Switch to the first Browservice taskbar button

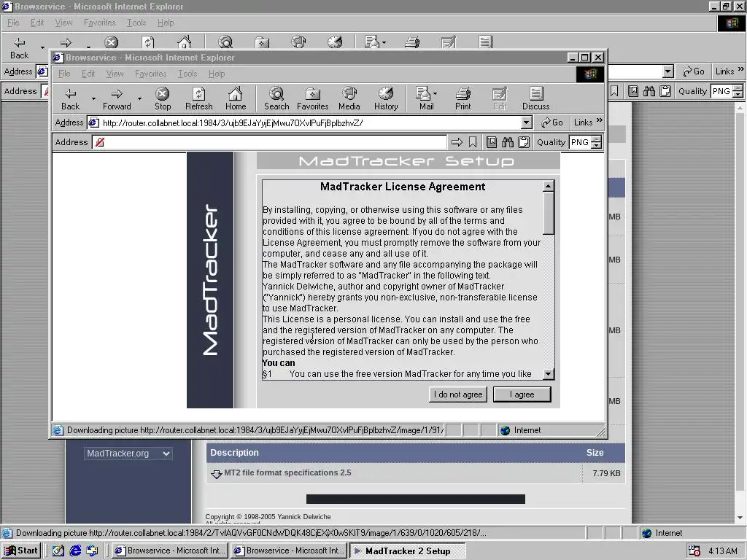click(170, 551)
